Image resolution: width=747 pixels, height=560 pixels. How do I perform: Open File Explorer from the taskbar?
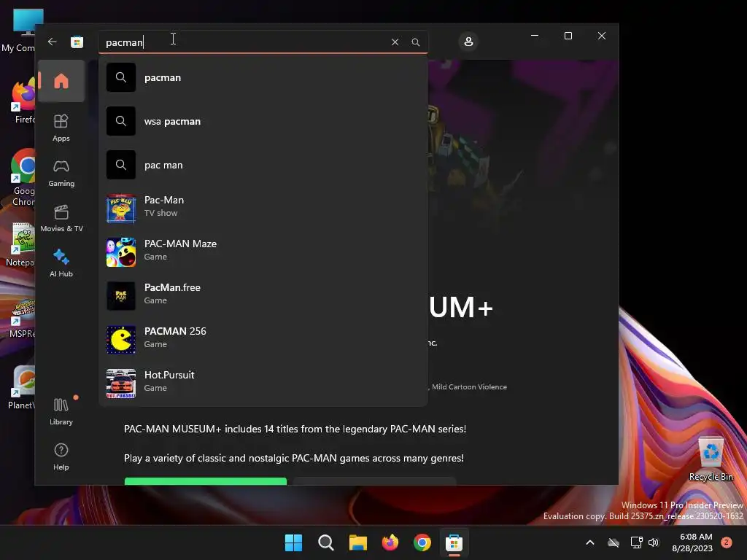click(x=357, y=542)
